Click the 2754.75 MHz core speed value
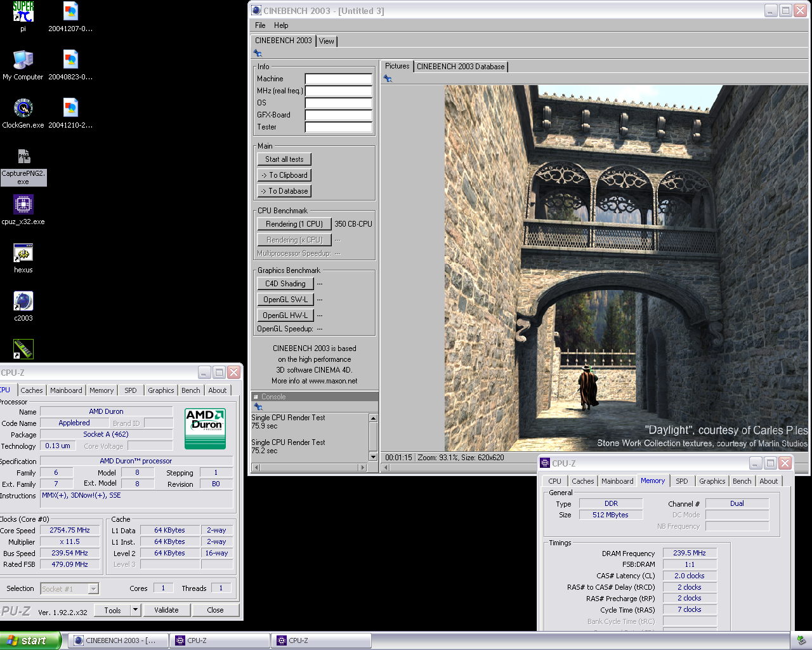This screenshot has width=812, height=650. 70,531
